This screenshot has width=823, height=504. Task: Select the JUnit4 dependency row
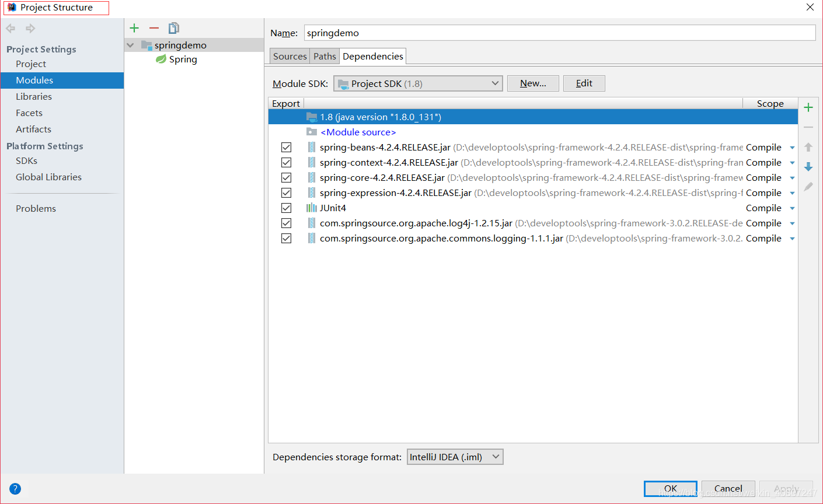(x=533, y=208)
